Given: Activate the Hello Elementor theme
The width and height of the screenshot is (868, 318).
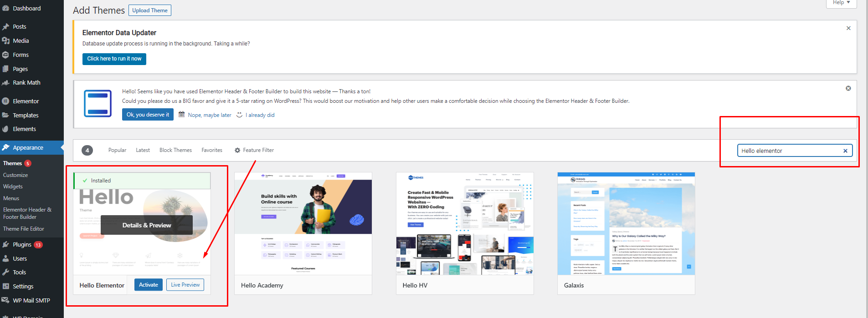Looking at the screenshot, I should click(x=149, y=285).
